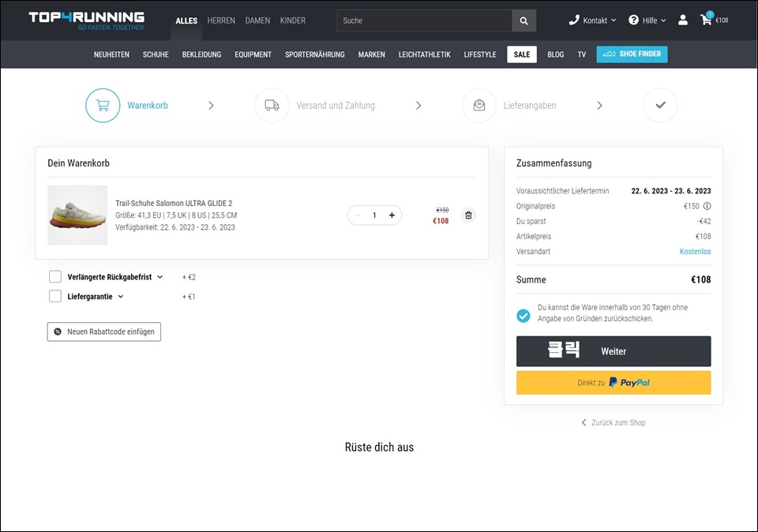Open NEUHEITEN menu
Viewport: 758px width, 532px height.
111,54
